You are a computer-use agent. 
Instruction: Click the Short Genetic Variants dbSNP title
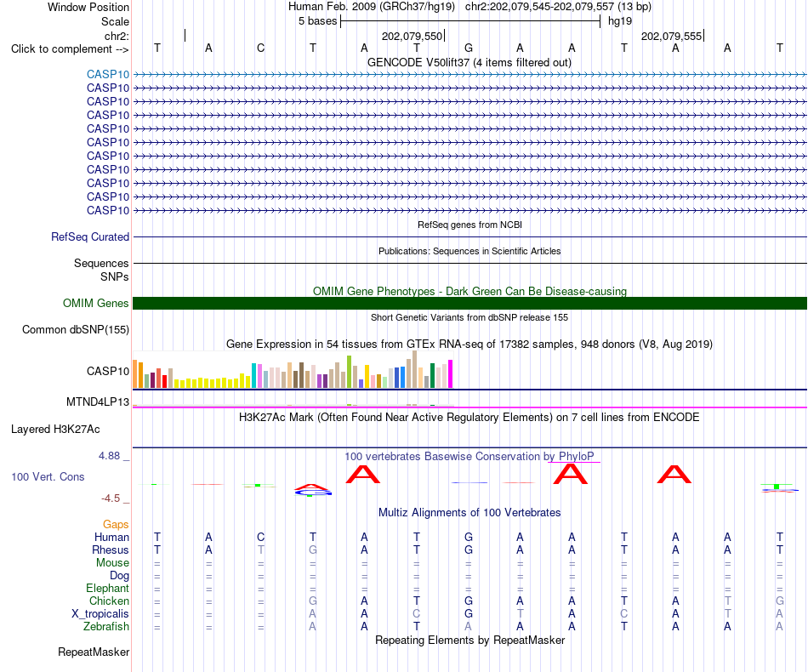click(x=469, y=317)
